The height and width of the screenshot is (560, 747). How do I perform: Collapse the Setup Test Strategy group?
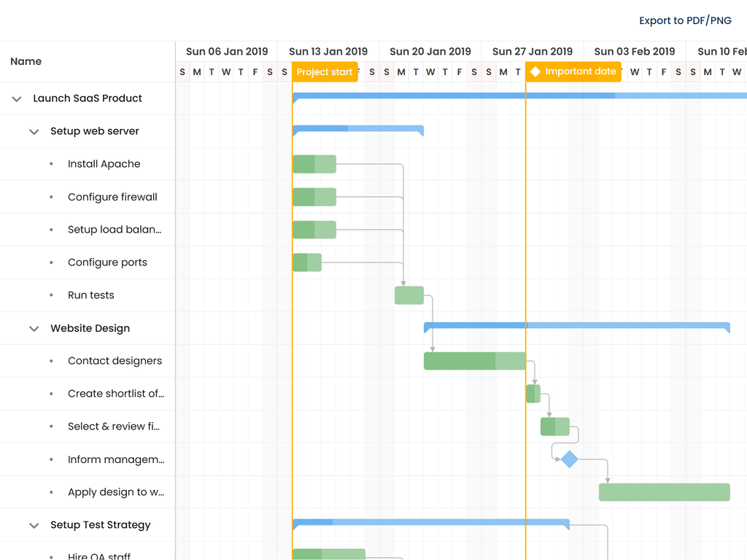[34, 526]
